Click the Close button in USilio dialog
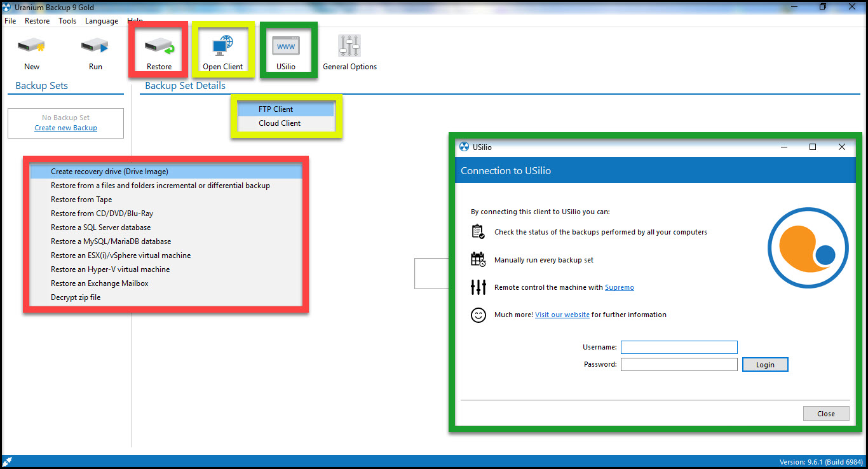This screenshot has width=868, height=469. (826, 414)
